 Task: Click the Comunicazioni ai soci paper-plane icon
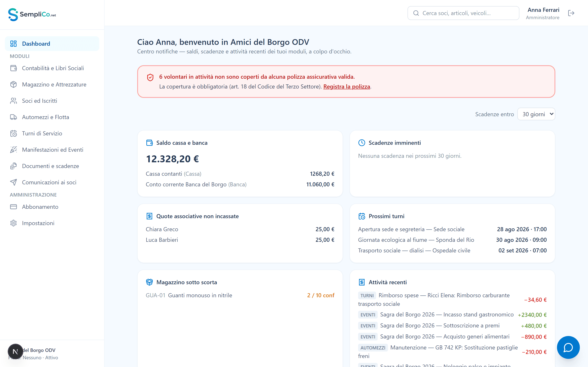click(13, 182)
